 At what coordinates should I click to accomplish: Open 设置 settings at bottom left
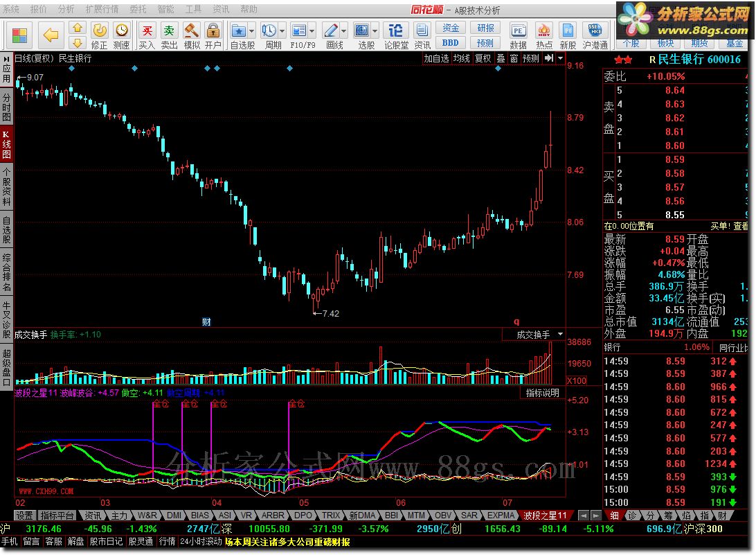tap(25, 516)
